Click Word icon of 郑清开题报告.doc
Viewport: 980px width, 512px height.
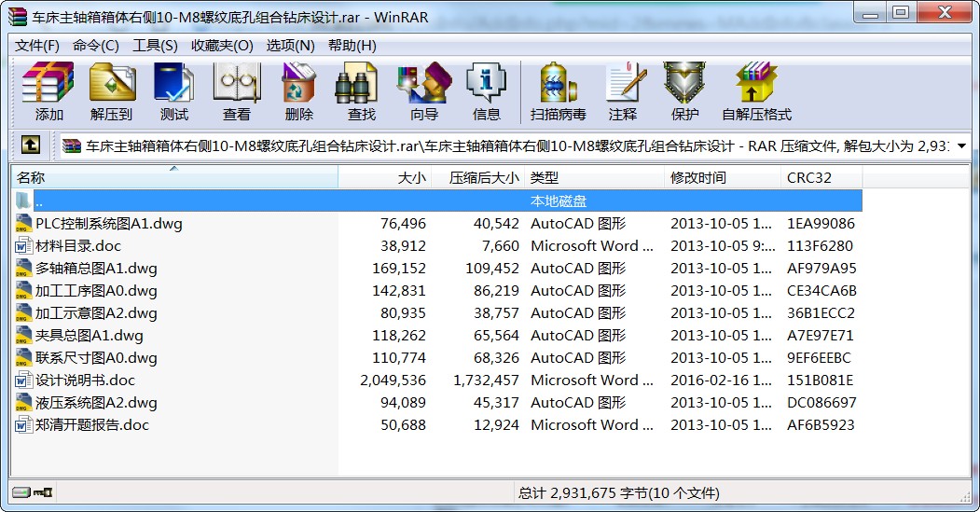pyautogui.click(x=23, y=425)
